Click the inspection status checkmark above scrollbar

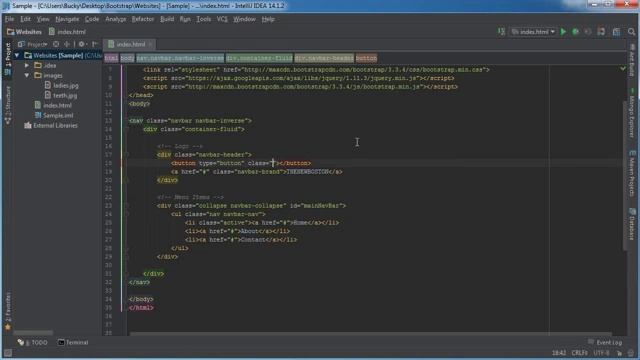tap(623, 69)
